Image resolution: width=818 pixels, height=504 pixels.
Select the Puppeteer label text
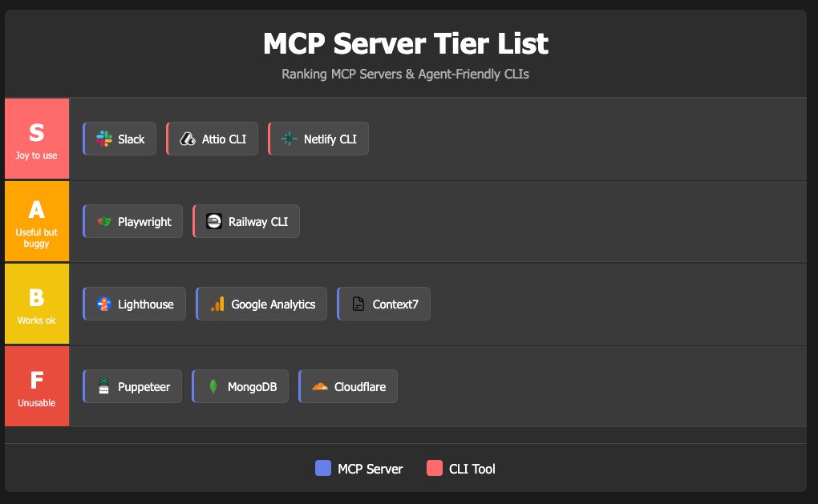coord(144,387)
